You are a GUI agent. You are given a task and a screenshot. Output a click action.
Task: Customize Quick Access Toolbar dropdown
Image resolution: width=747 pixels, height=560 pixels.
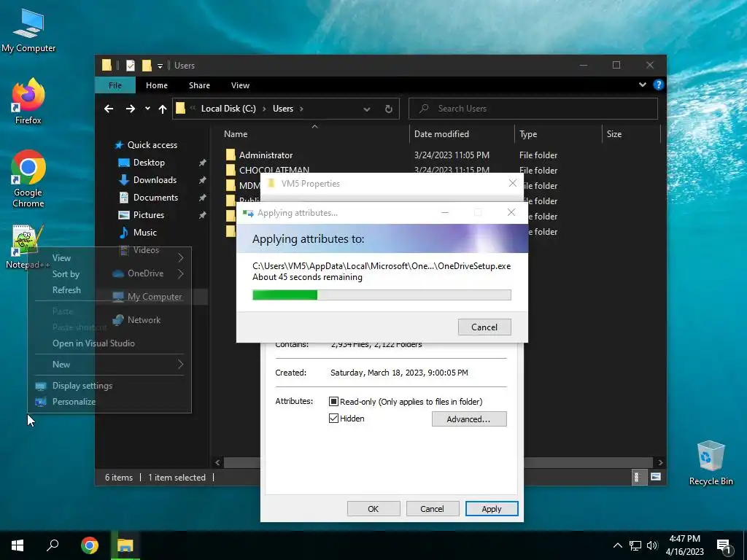(x=160, y=66)
